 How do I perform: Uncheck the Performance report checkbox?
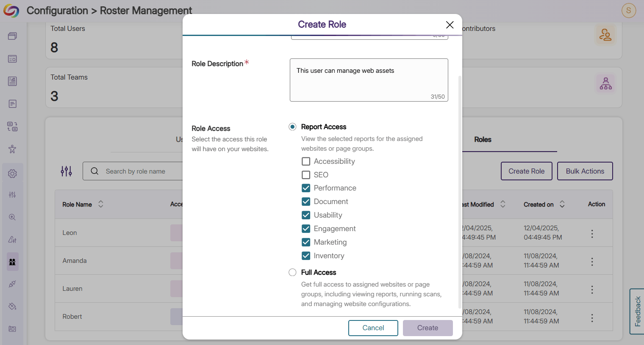tap(306, 188)
